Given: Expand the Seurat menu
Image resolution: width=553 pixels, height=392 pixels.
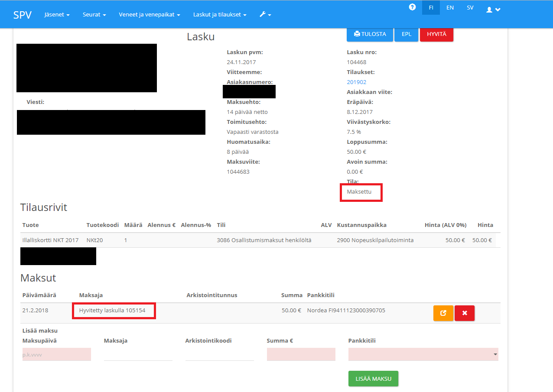Looking at the screenshot, I should pos(94,14).
